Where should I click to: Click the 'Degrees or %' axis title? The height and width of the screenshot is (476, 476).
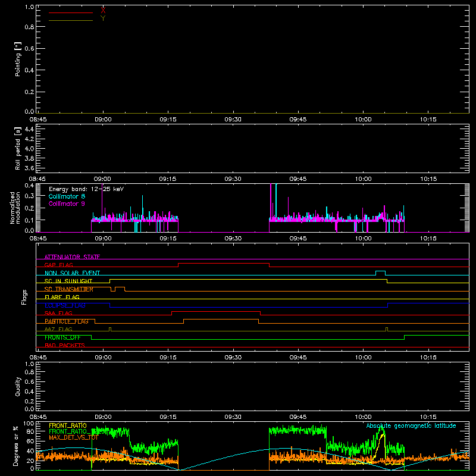click(15, 446)
